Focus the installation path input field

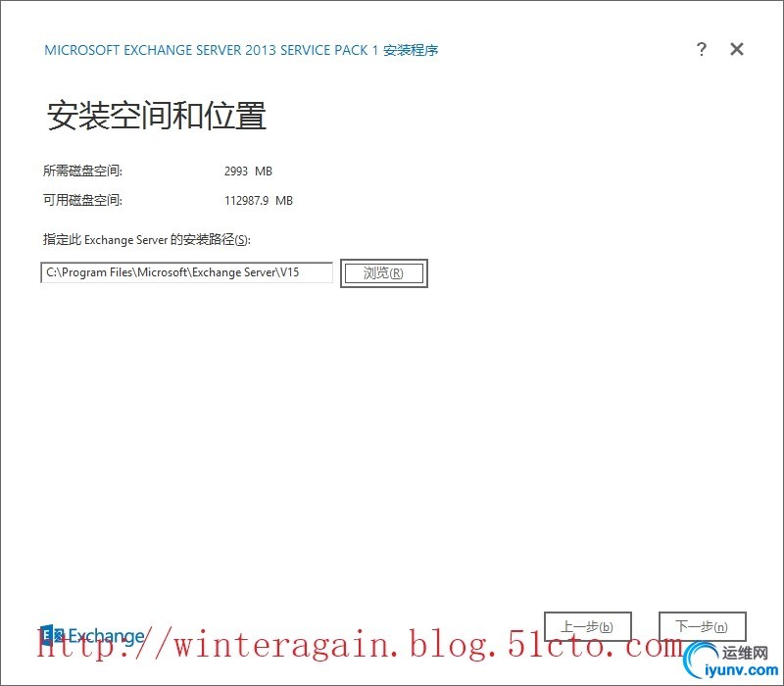[186, 272]
